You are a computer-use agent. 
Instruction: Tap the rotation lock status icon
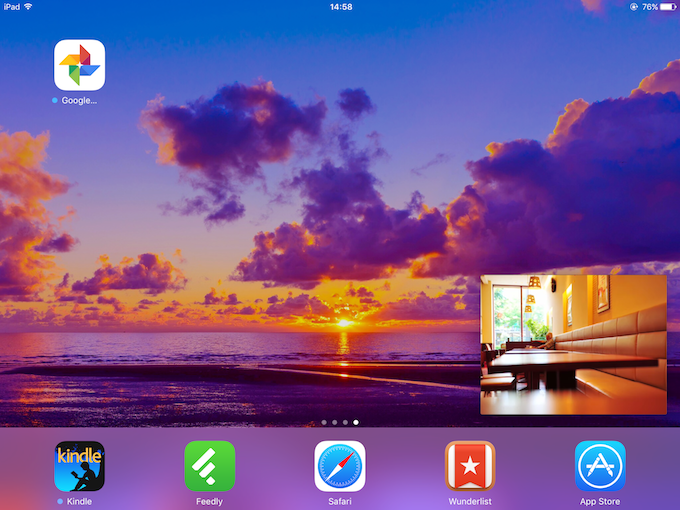coord(634,7)
